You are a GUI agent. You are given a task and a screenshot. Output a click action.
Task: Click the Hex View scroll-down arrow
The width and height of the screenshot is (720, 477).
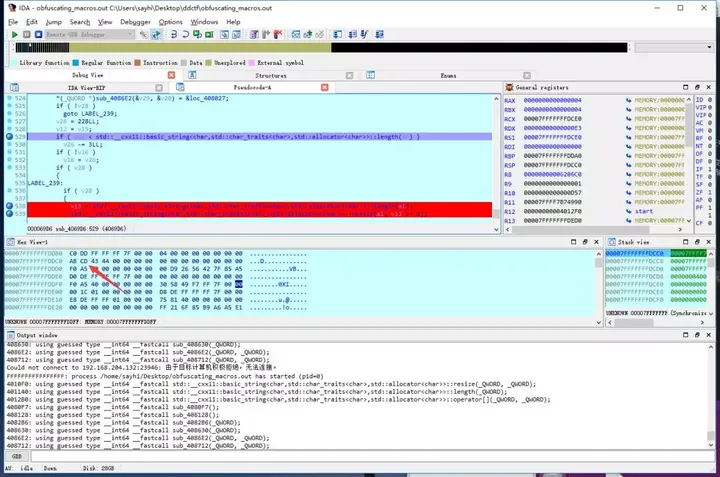point(598,322)
